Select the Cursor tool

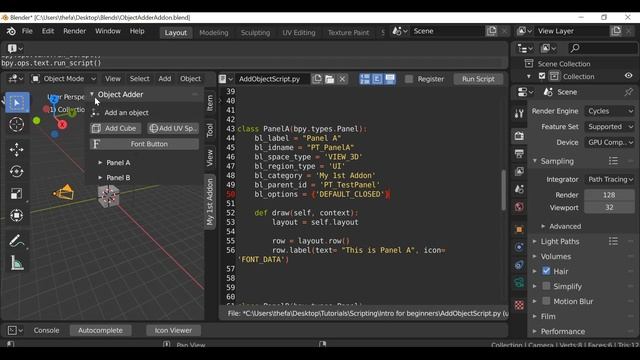[x=17, y=124]
